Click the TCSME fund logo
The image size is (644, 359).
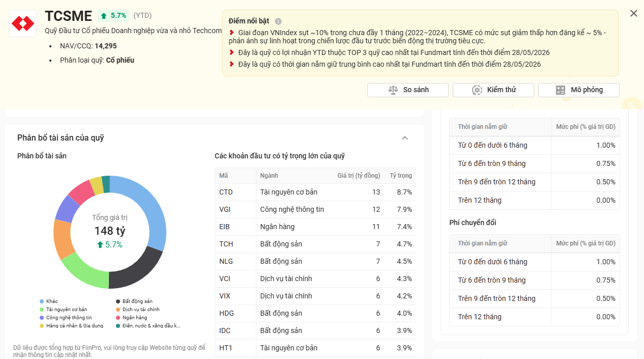[x=23, y=23]
